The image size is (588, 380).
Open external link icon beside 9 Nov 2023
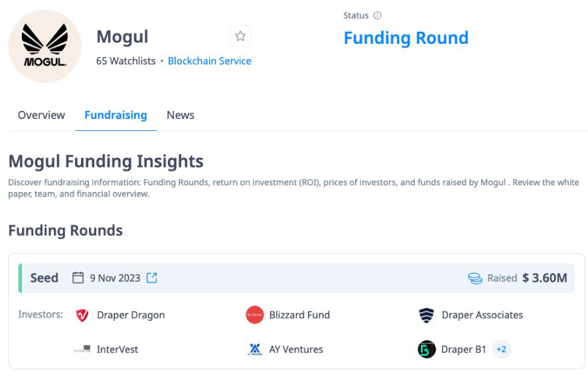152,278
